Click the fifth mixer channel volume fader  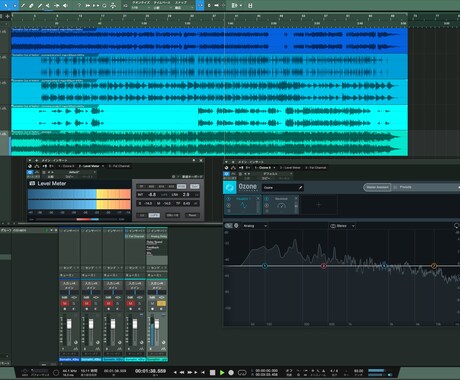[x=157, y=324]
